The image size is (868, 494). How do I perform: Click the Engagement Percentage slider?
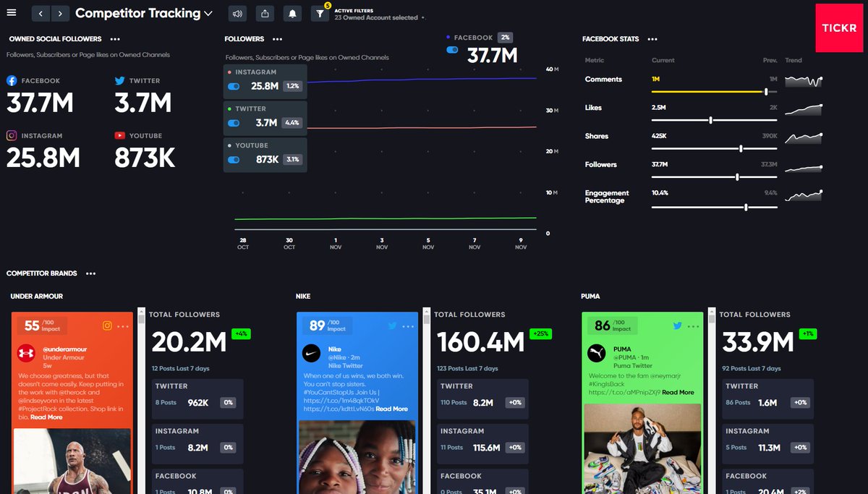point(715,208)
